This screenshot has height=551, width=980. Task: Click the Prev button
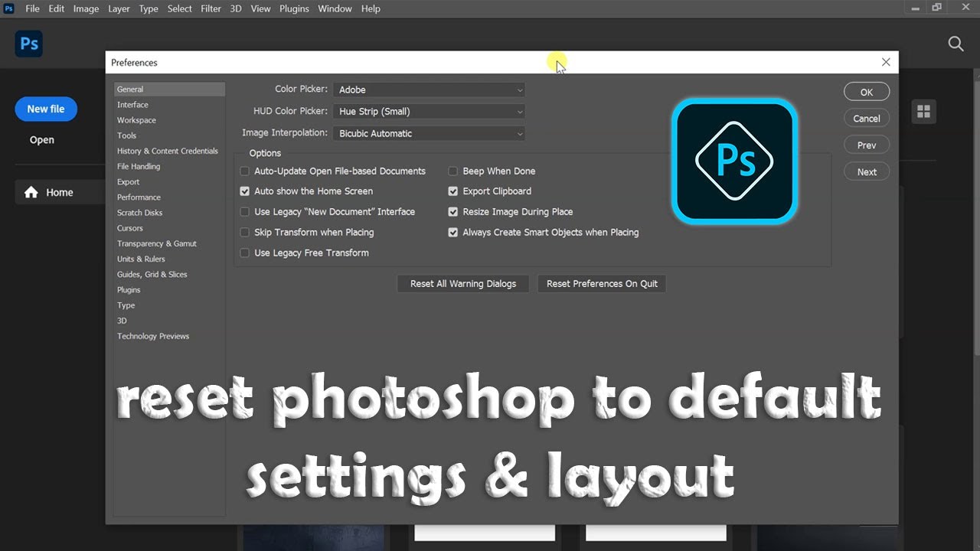[867, 145]
